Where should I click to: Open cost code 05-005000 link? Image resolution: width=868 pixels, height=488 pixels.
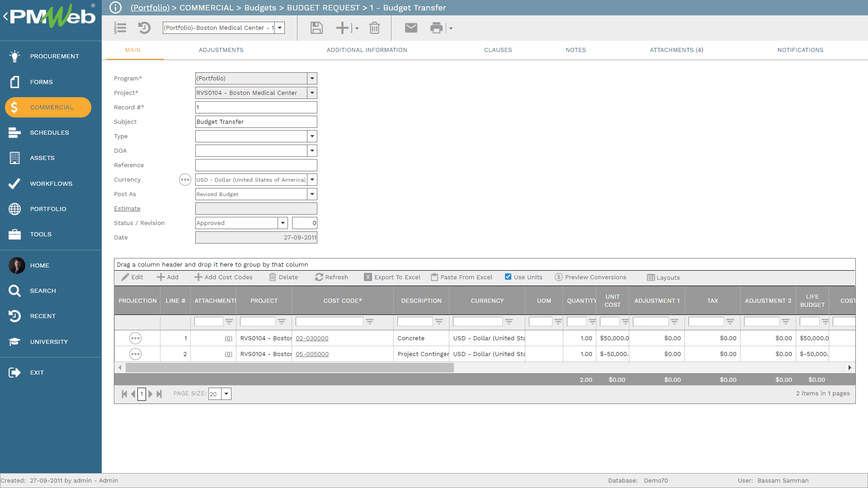312,354
